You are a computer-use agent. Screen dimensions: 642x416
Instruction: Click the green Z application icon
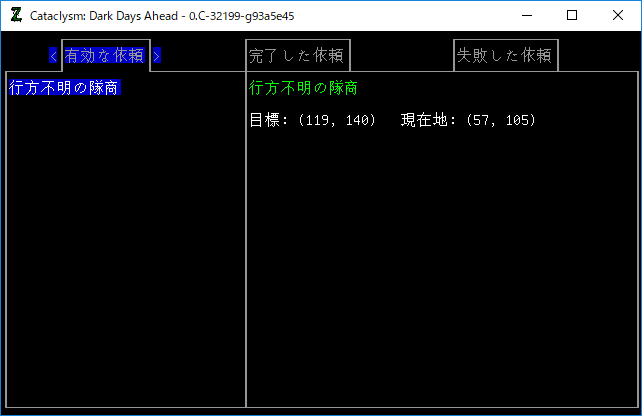[x=16, y=16]
